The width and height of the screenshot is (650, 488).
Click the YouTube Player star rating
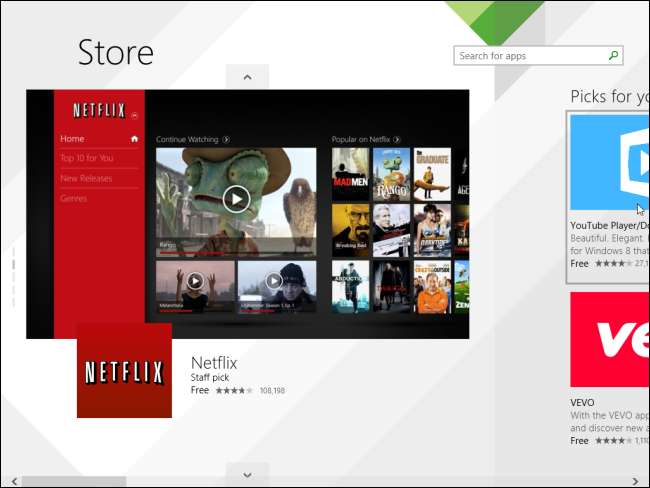[614, 263]
